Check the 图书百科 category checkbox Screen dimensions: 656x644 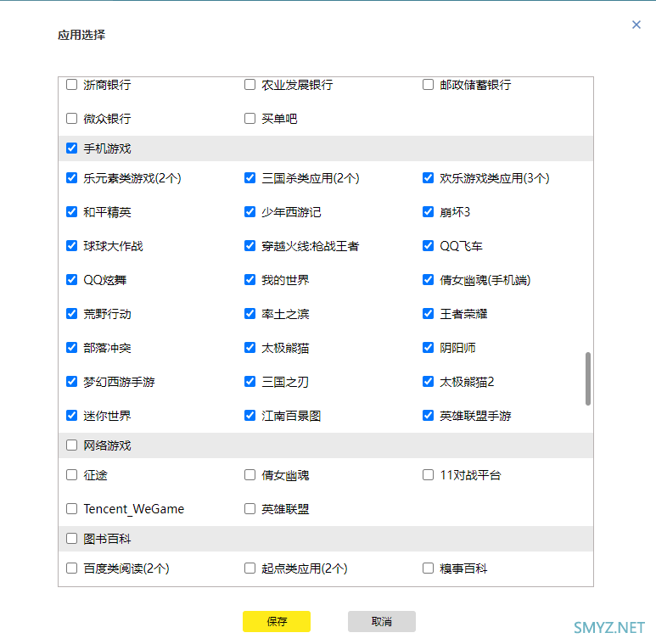coord(71,539)
